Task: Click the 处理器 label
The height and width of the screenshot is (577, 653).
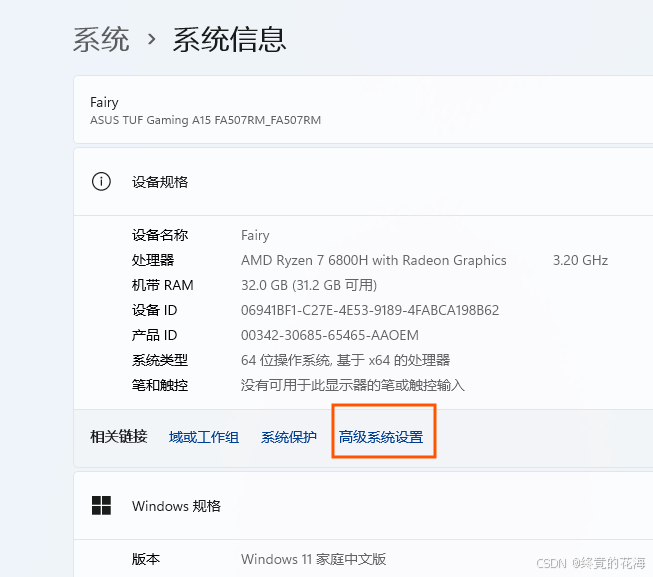Action: pos(153,260)
